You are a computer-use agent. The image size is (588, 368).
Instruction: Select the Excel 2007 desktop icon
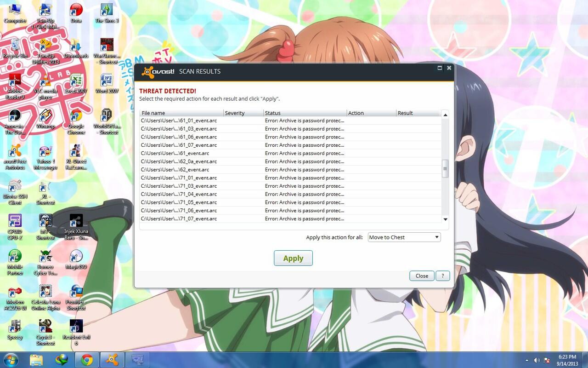pyautogui.click(x=76, y=83)
